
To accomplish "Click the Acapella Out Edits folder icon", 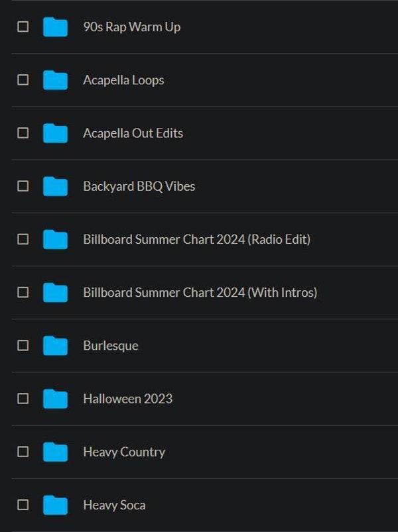I will [55, 133].
